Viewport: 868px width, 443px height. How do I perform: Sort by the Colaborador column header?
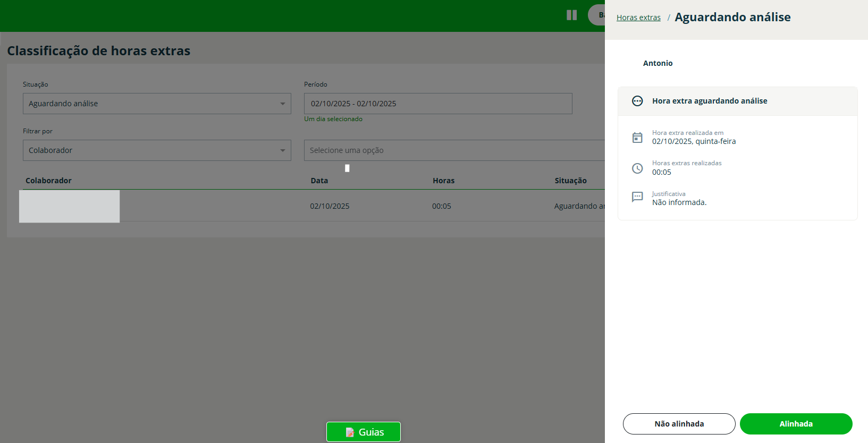48,181
